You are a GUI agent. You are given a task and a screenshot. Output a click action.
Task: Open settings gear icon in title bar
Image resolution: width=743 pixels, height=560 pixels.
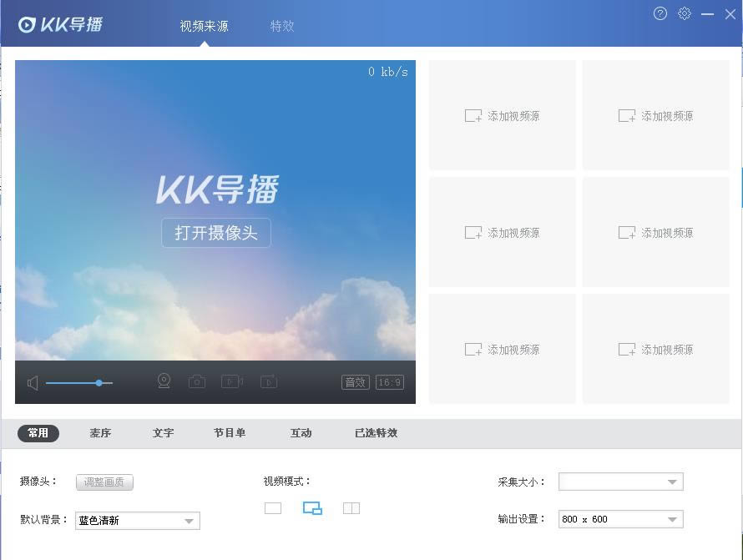pyautogui.click(x=685, y=13)
